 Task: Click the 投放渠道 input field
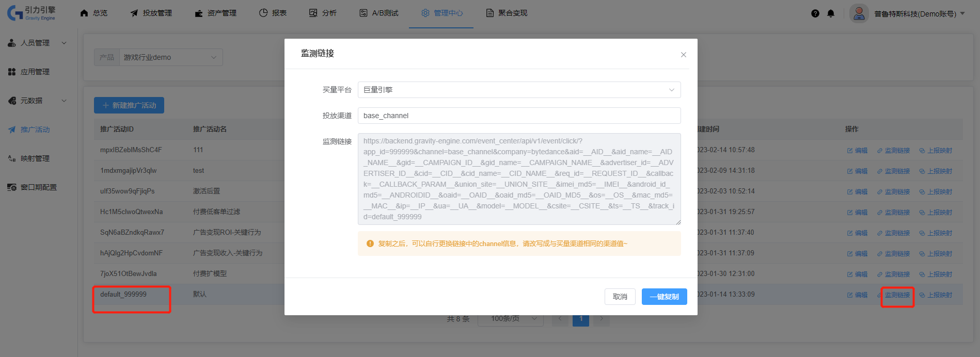(x=519, y=116)
